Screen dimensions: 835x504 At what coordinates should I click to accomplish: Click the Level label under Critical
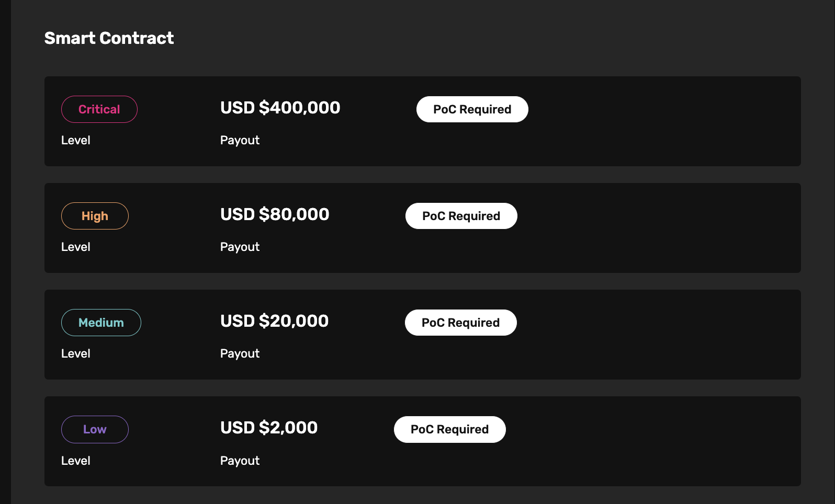click(x=76, y=140)
